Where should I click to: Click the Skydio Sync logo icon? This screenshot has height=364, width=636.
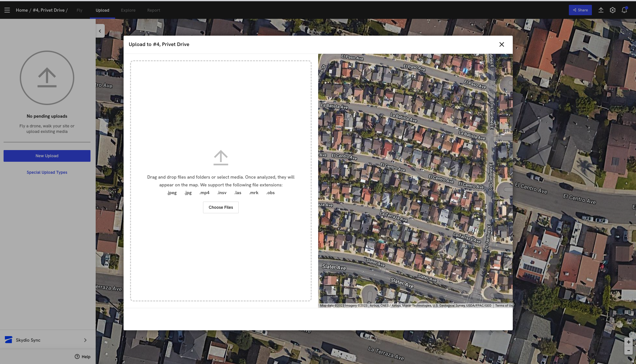click(x=9, y=340)
